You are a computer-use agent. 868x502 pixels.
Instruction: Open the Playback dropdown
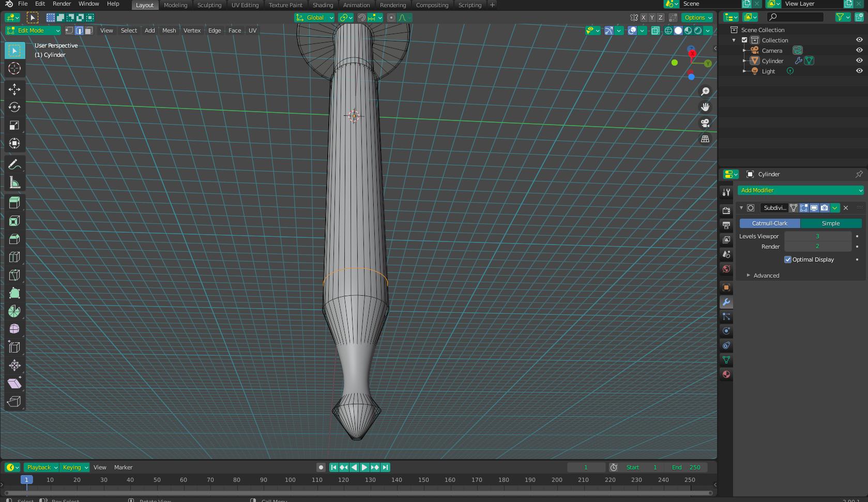tap(42, 467)
